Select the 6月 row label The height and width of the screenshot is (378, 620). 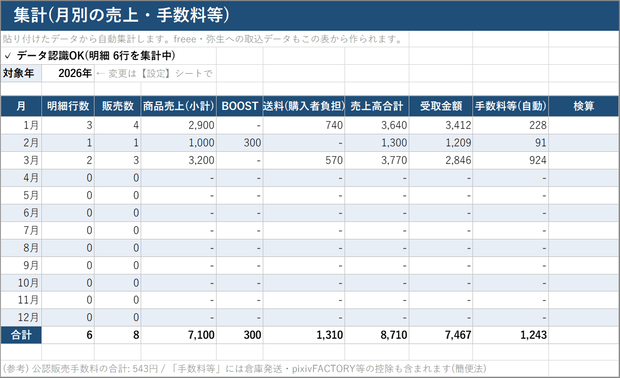(21, 213)
